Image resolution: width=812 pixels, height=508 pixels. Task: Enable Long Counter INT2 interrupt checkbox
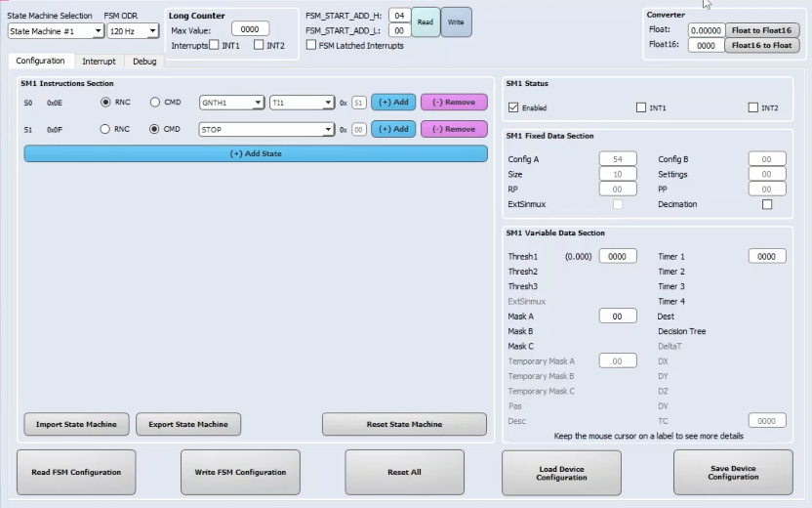[x=259, y=45]
